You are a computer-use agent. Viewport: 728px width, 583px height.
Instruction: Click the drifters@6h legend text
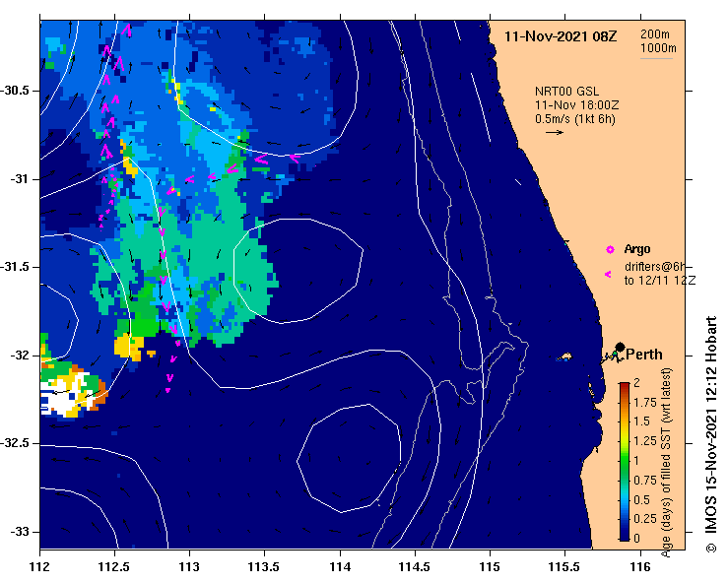655,267
